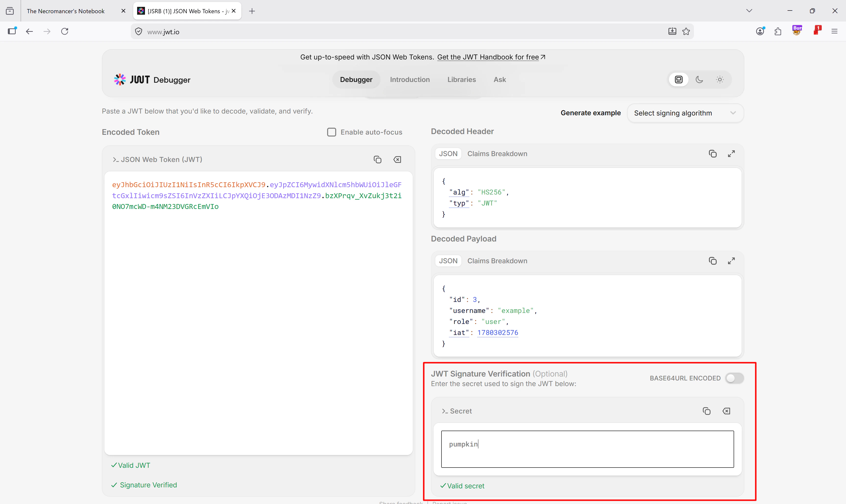Image resolution: width=846 pixels, height=504 pixels.
Task: Open the Introduction tab
Action: pos(410,80)
